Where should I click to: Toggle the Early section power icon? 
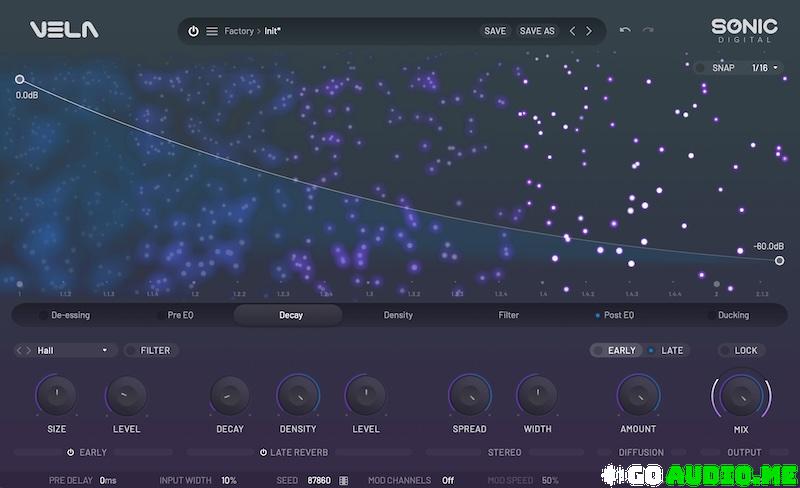coord(70,452)
